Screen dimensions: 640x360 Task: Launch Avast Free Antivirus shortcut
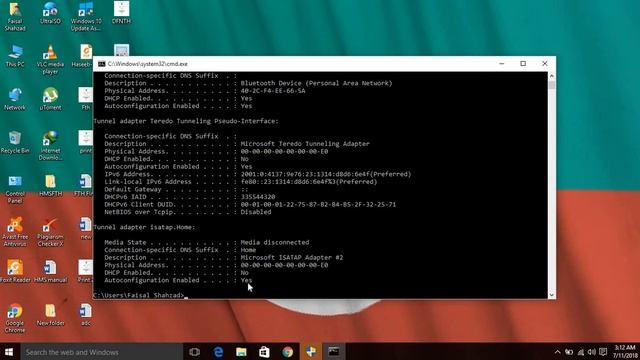15,233
